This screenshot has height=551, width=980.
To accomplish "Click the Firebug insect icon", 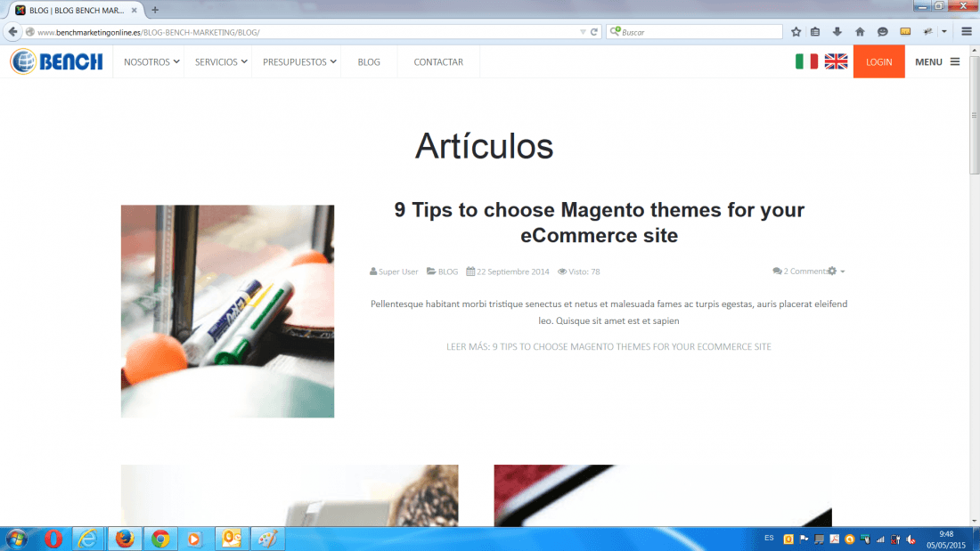I will pyautogui.click(x=928, y=32).
